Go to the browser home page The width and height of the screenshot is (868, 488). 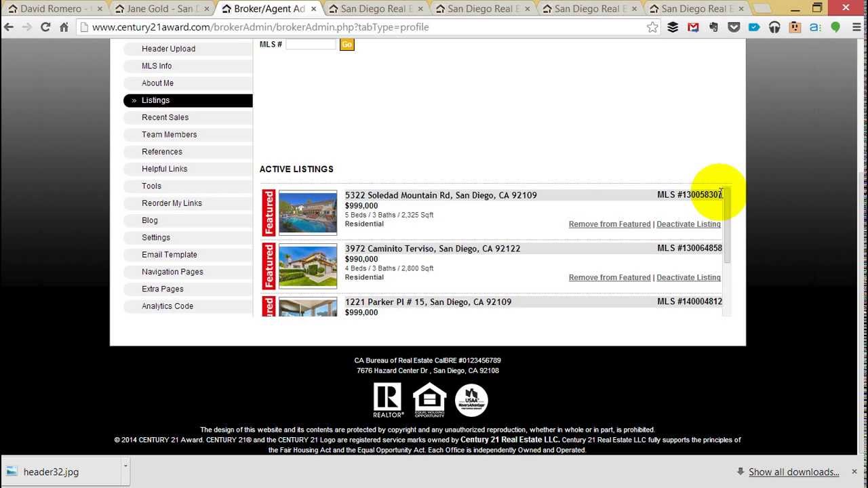coord(64,27)
